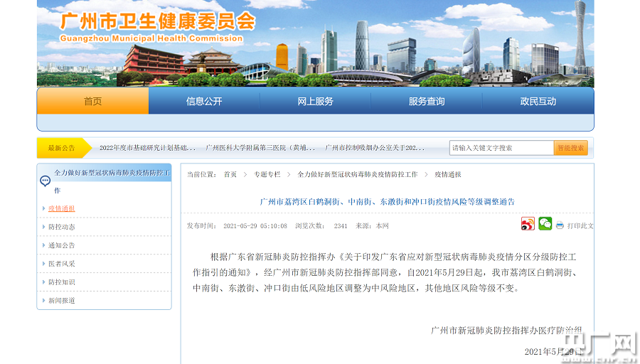Click the printer icon to print article
Screen dimensions: 640x364
(x=560, y=225)
